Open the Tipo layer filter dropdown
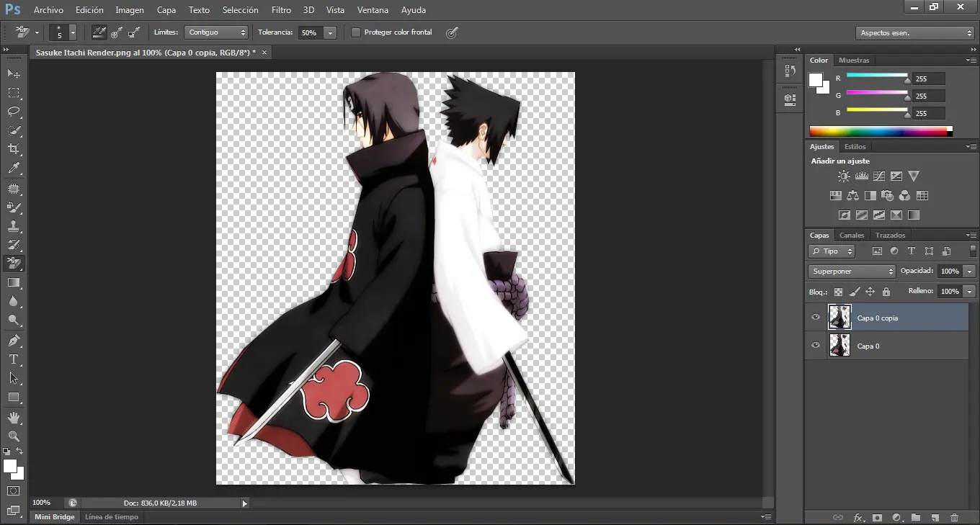This screenshot has width=980, height=525. tap(832, 251)
